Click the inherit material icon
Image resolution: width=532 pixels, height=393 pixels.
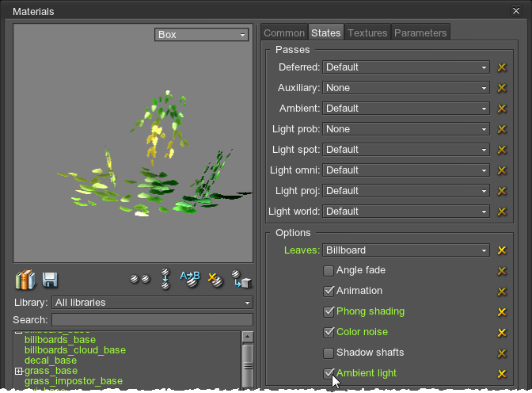166,279
